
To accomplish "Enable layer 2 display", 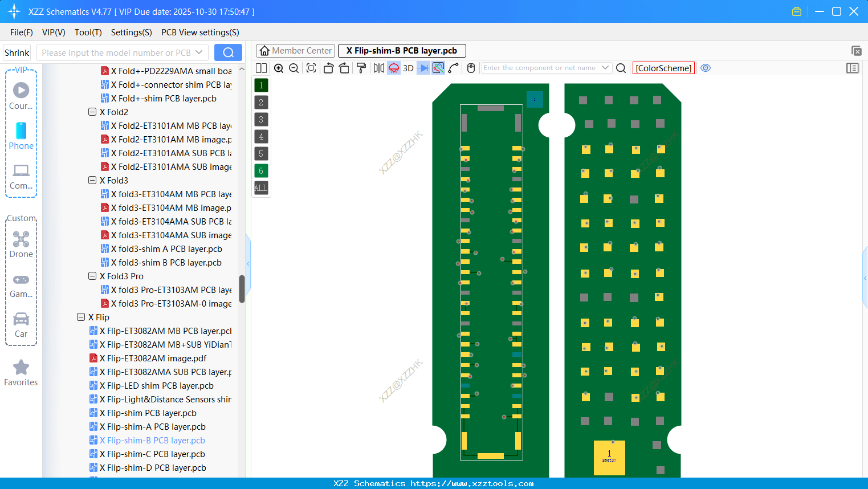I will click(261, 102).
